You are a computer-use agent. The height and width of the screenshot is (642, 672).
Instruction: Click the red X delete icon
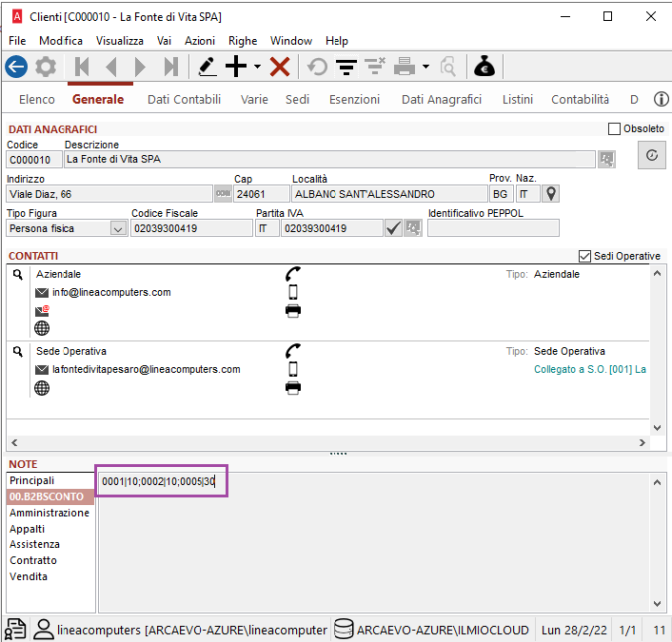click(x=280, y=67)
